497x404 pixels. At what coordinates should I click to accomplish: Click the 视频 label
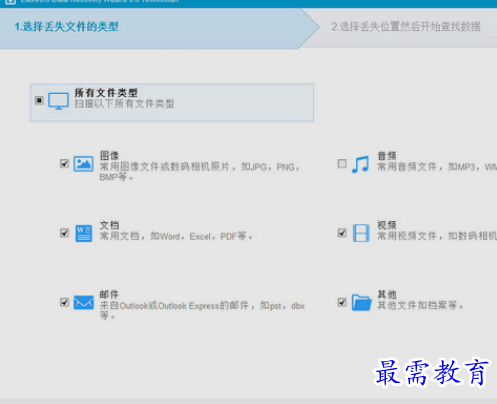coord(387,225)
